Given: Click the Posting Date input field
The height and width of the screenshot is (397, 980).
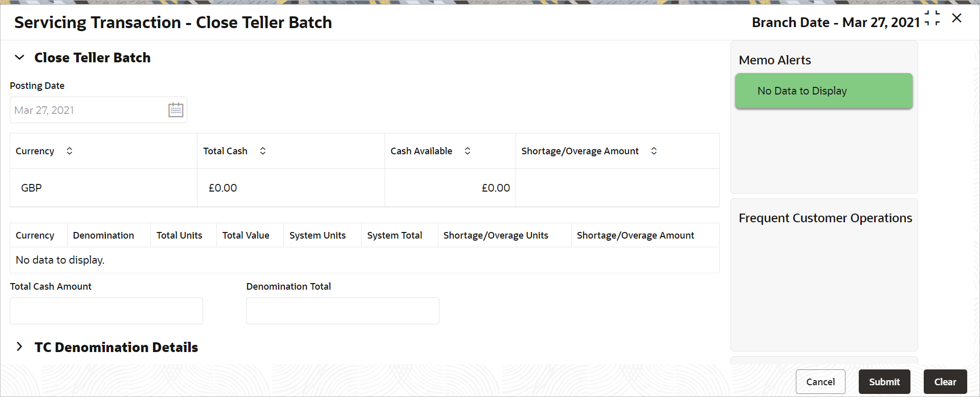Looking at the screenshot, I should pos(87,110).
